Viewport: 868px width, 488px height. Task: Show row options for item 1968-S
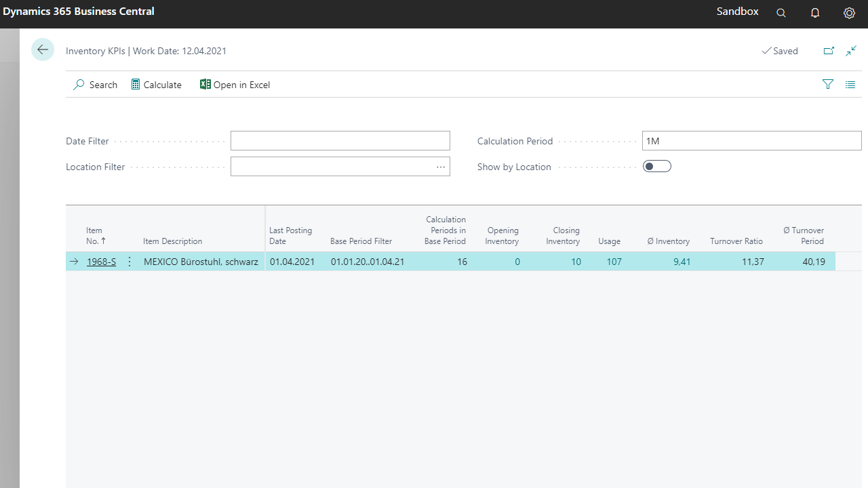pyautogui.click(x=130, y=262)
